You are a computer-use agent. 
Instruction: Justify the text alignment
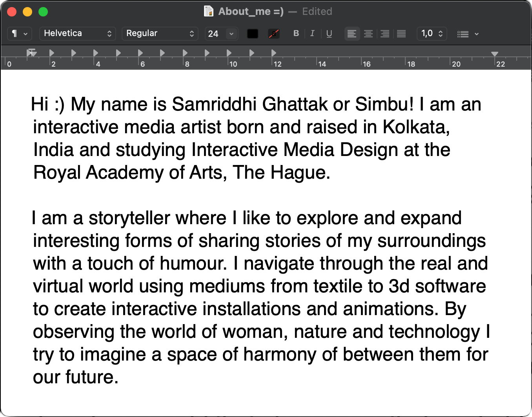click(x=401, y=34)
